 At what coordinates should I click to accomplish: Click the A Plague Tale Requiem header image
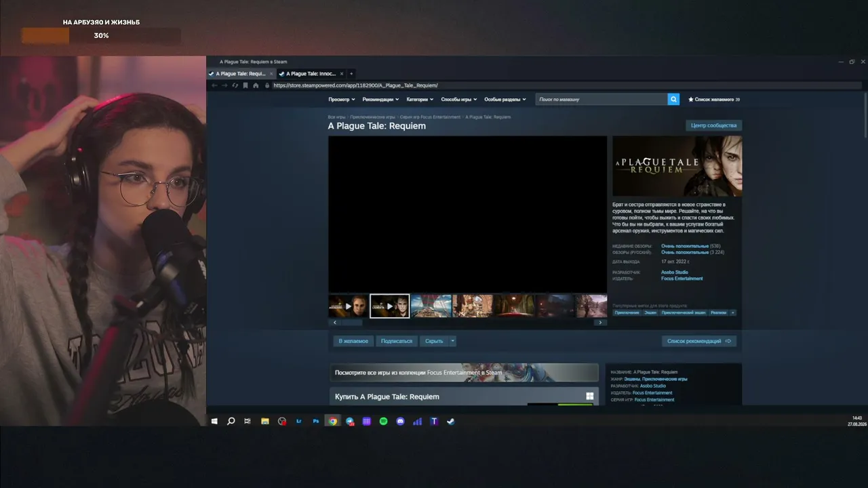point(677,166)
